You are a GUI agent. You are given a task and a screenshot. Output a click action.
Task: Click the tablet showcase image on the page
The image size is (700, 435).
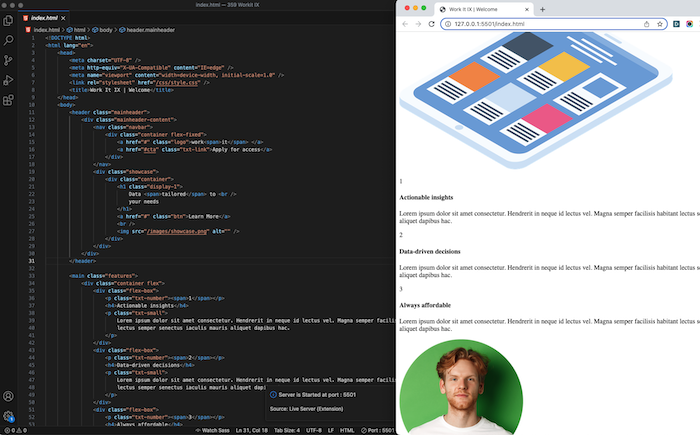tap(536, 101)
